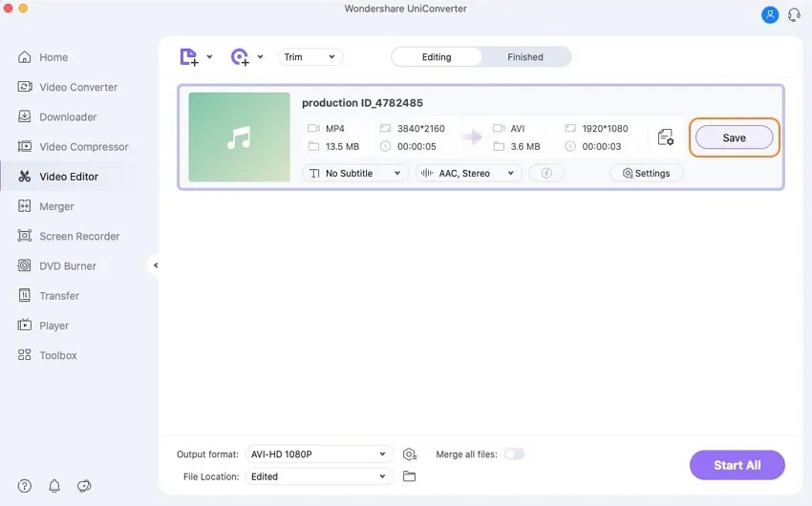812x506 pixels.
Task: Open the Settings button for the file
Action: 647,174
